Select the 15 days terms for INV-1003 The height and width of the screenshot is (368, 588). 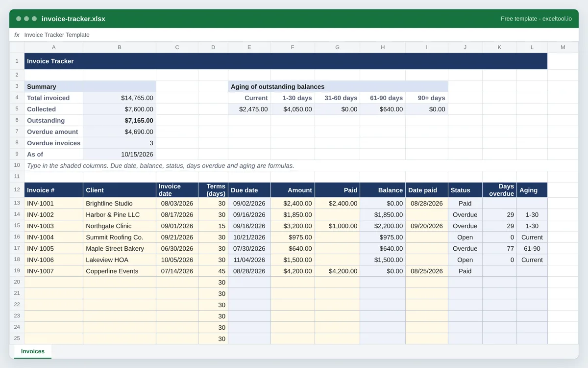(213, 226)
